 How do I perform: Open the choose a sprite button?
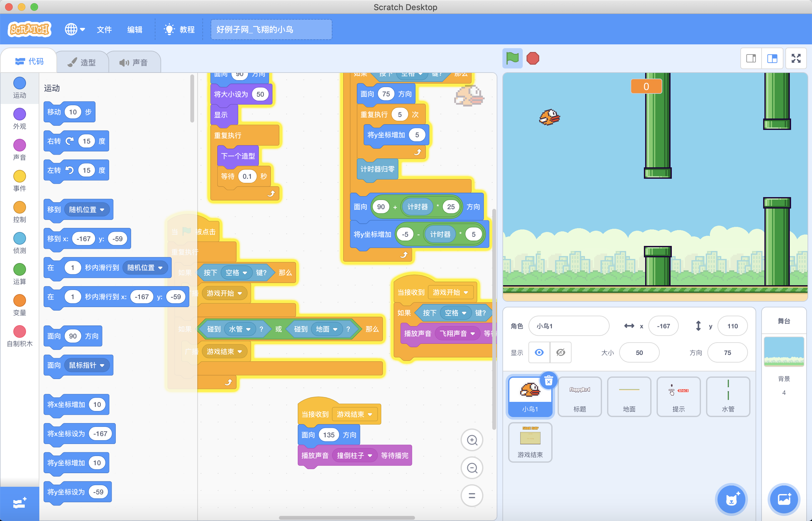pos(731,499)
